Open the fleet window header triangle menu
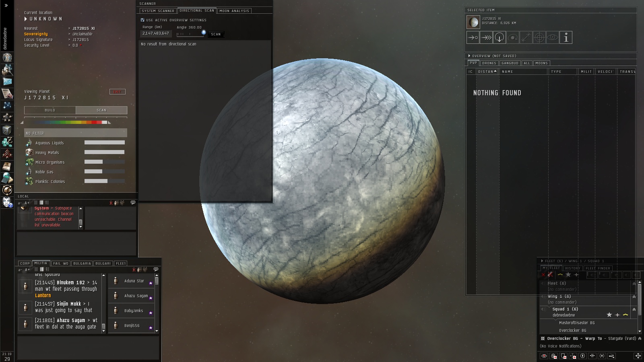 (542, 261)
